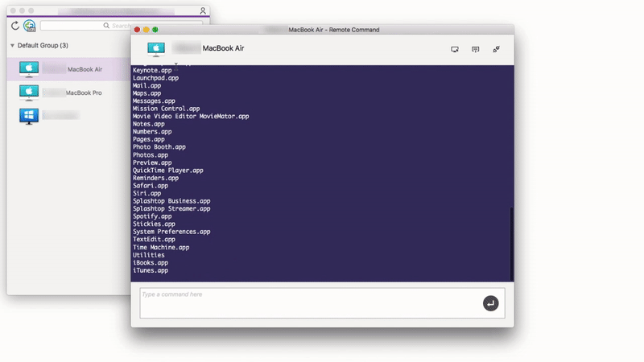
Task: Click the Utilities line in terminal output
Action: [x=148, y=255]
